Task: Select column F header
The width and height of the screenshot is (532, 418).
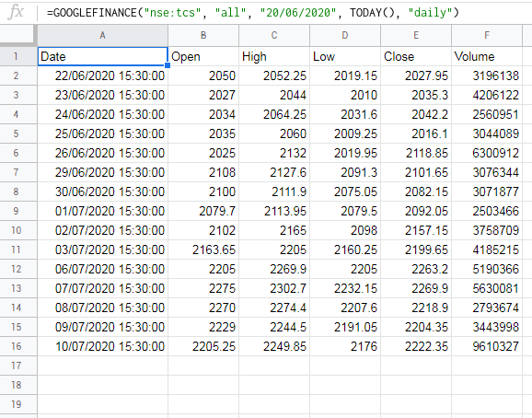Action: pyautogui.click(x=487, y=35)
